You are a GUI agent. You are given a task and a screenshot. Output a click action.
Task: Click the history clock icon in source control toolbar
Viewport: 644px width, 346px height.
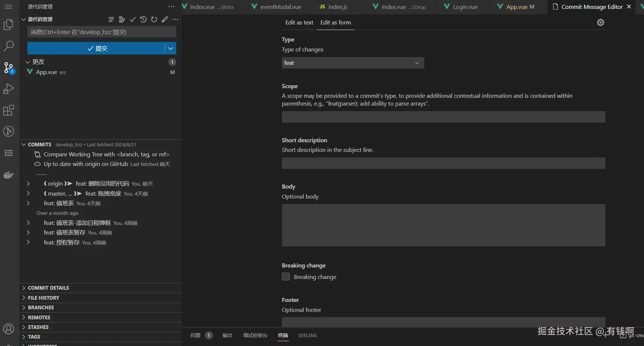point(143,19)
